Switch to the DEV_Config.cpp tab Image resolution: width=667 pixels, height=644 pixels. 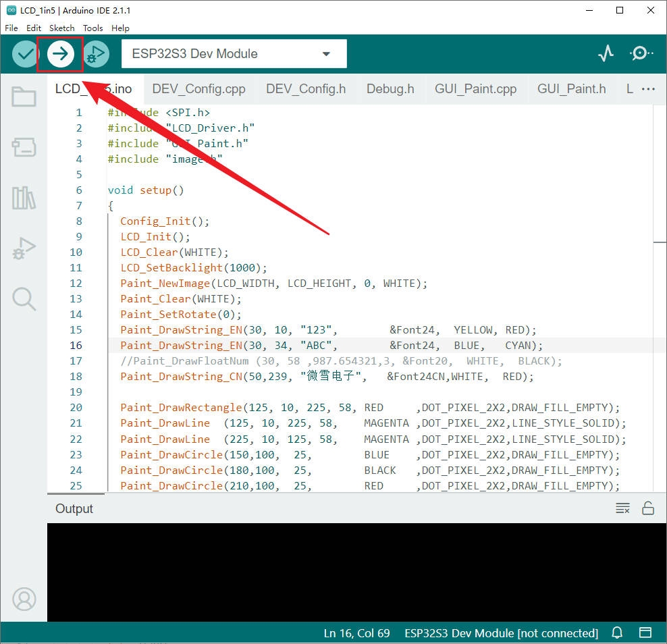(198, 89)
